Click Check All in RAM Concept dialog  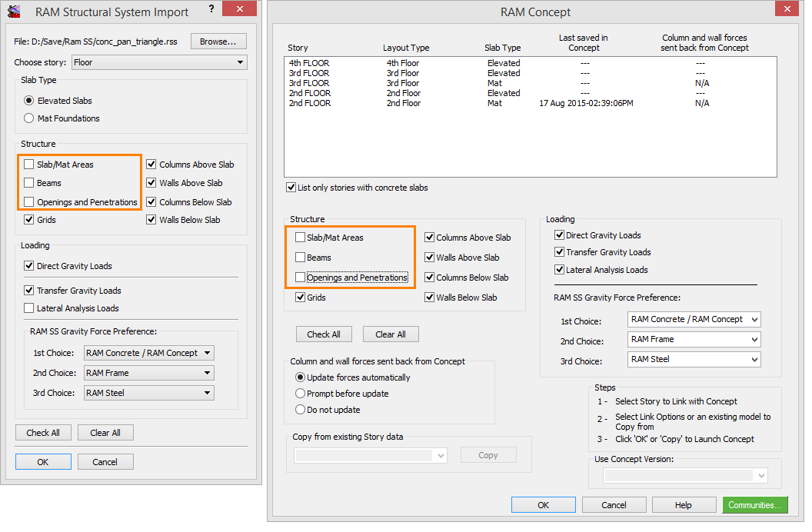[x=324, y=334]
